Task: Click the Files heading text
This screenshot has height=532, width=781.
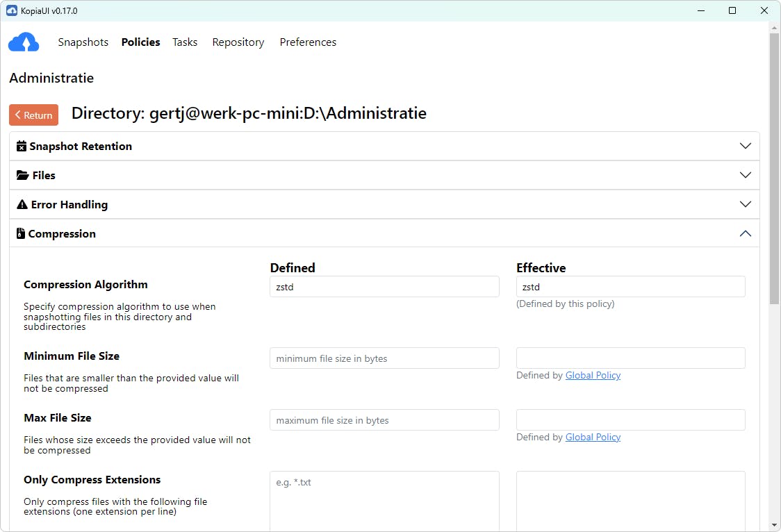Action: tap(44, 175)
